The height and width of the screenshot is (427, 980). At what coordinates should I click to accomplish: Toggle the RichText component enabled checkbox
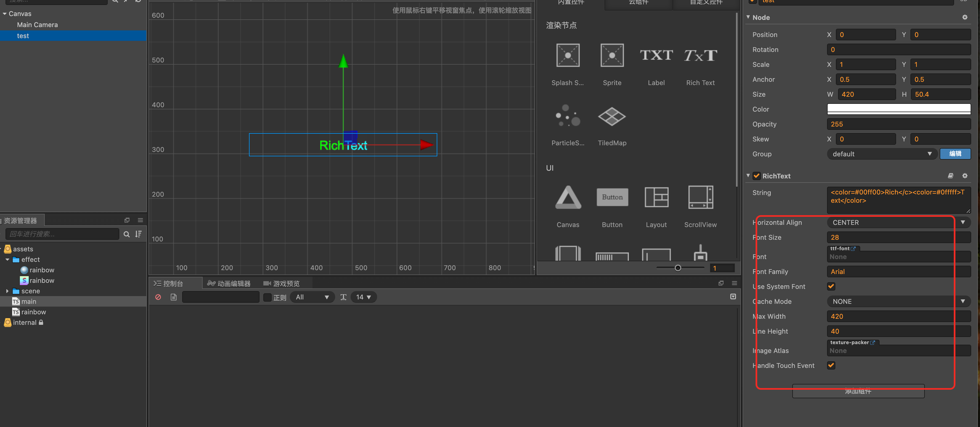click(756, 176)
